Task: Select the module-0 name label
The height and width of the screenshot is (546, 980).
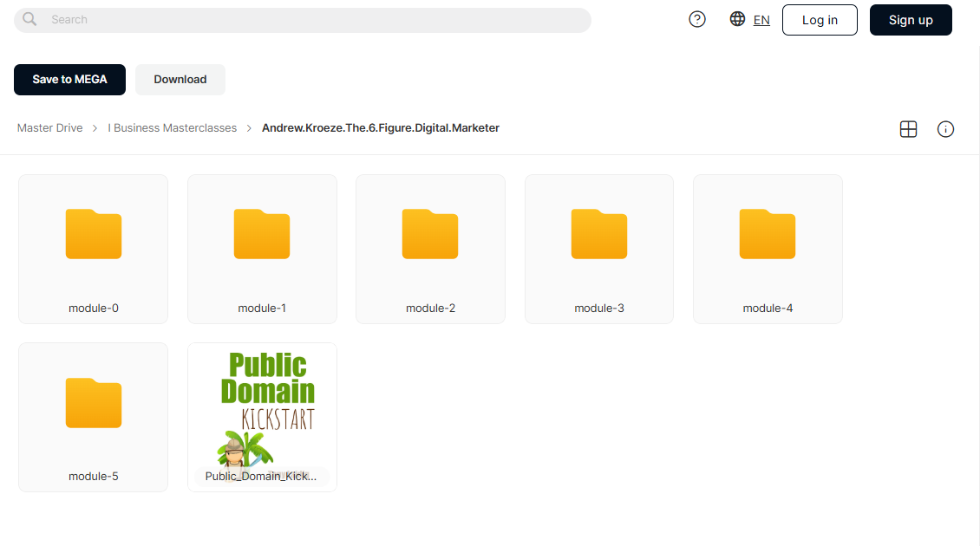Action: point(93,308)
